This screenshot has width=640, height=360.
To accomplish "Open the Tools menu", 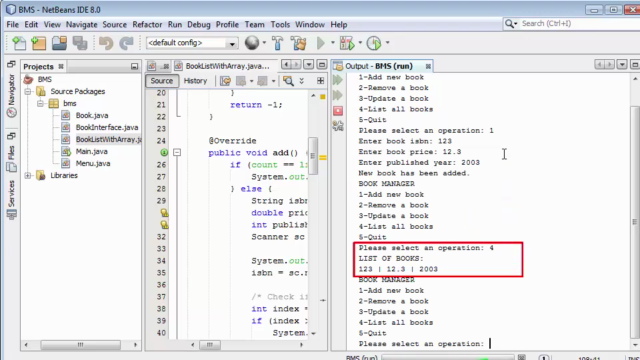I will [x=280, y=24].
